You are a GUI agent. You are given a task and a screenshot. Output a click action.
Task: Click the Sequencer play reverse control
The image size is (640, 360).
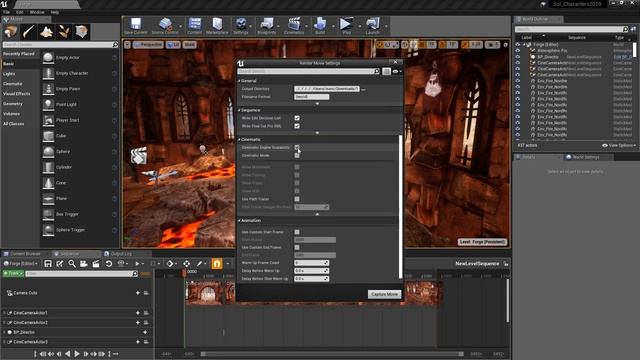[68, 354]
